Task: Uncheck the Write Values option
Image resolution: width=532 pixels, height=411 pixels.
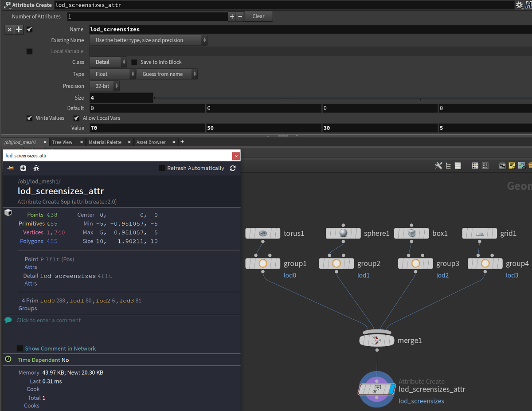Action: [x=30, y=118]
